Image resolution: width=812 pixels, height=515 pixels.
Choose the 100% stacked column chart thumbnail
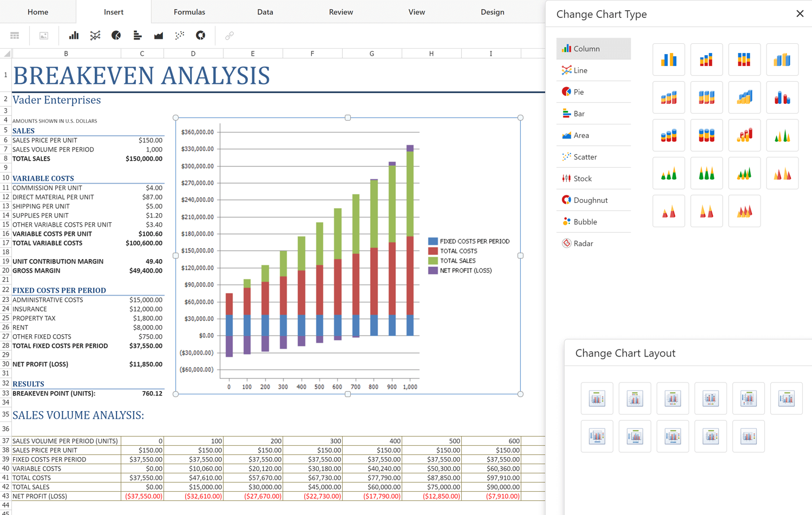[x=744, y=60]
